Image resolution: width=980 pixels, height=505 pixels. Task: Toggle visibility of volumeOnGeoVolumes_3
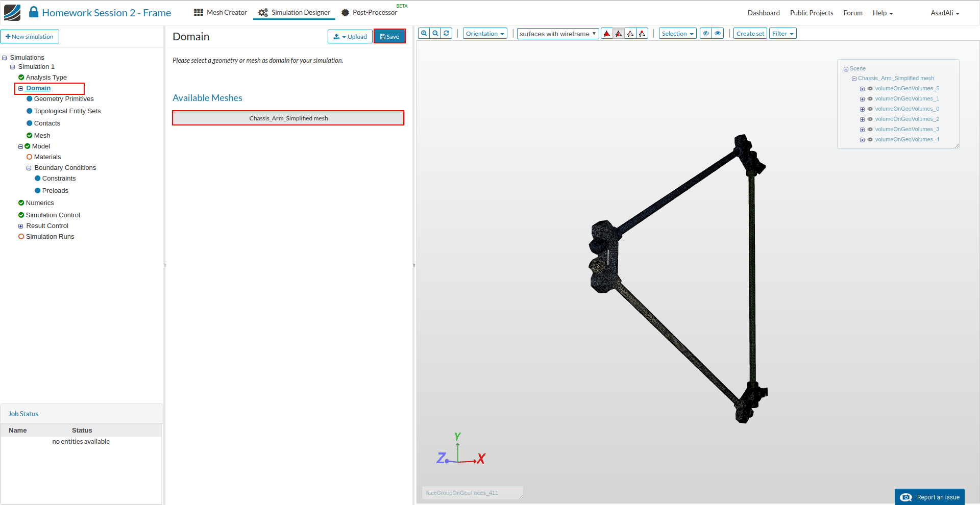[x=870, y=130]
